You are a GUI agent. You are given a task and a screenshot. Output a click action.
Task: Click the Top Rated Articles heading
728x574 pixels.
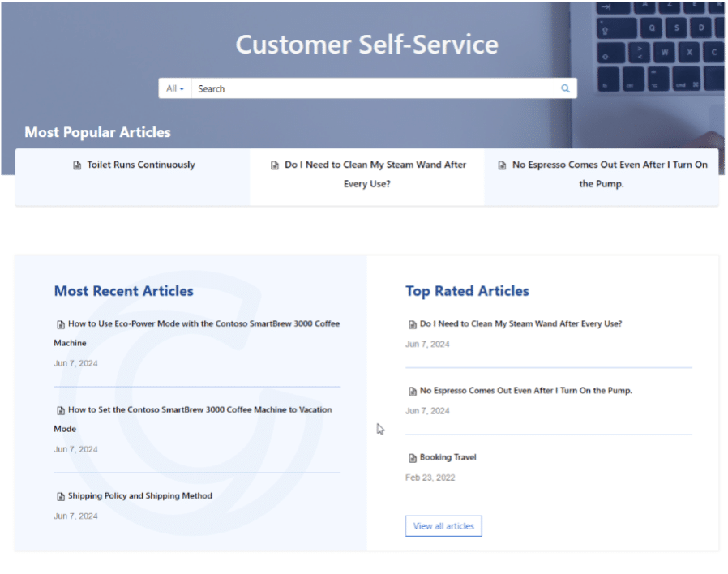click(467, 291)
